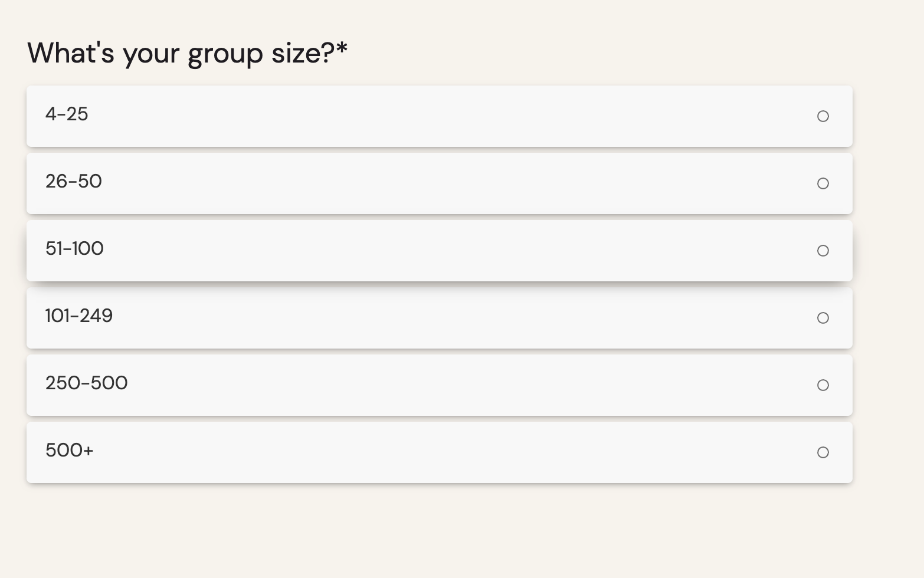Pick the 500+ group size option card
This screenshot has height=578, width=924.
coord(439,452)
